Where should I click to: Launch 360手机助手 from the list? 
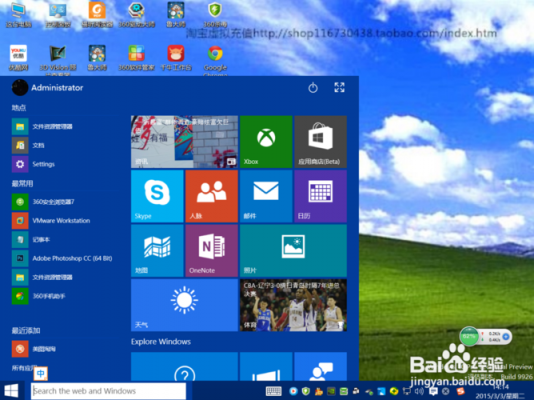pyautogui.click(x=39, y=296)
